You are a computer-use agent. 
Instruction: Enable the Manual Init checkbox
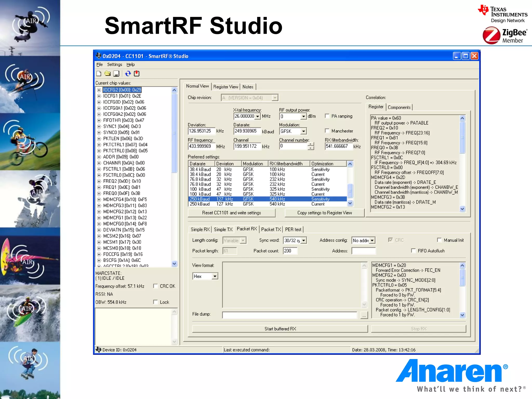pos(440,240)
